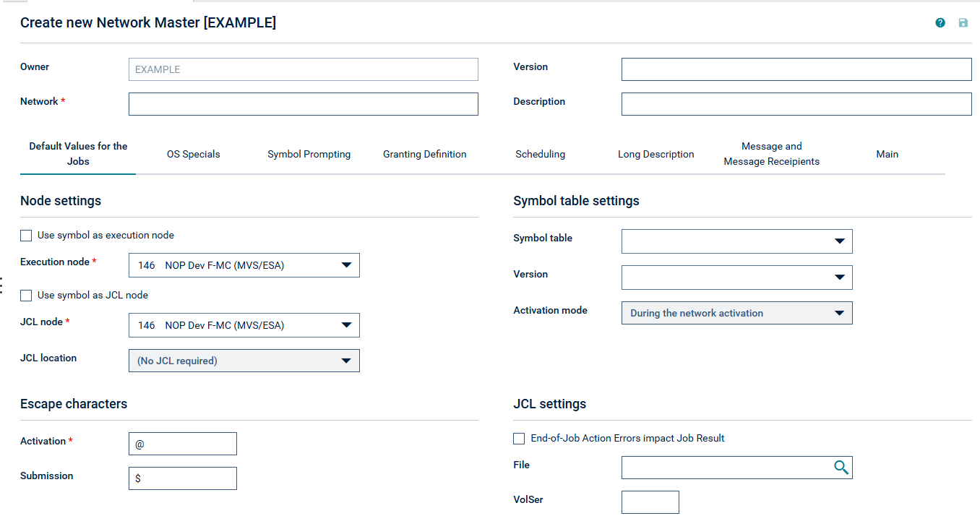Open the Long Description tab
The height and width of the screenshot is (529, 980).
pyautogui.click(x=656, y=154)
